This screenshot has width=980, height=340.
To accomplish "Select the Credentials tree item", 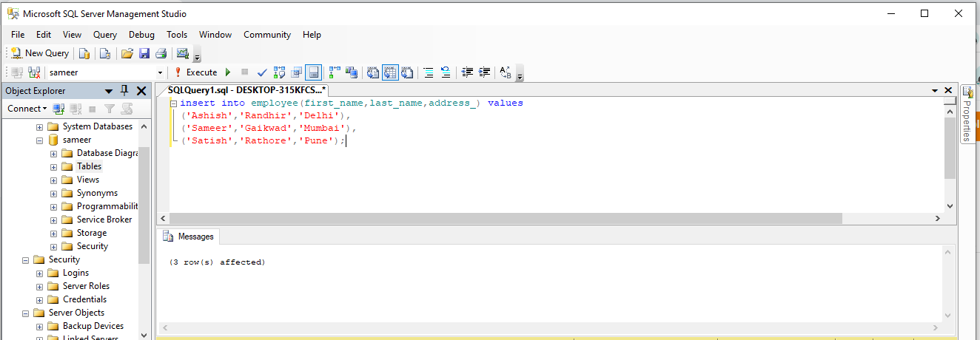I will coord(84,299).
